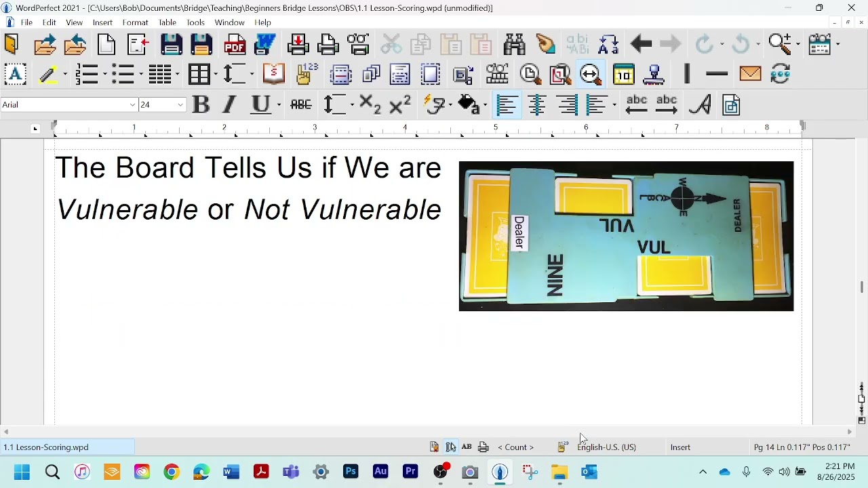
Task: Click the Spell Checker book icon
Action: click(274, 74)
